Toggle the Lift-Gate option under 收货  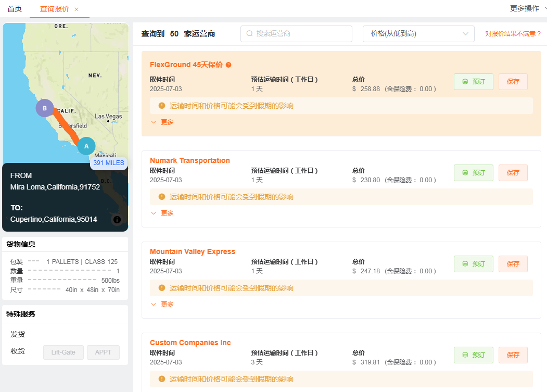click(x=63, y=352)
